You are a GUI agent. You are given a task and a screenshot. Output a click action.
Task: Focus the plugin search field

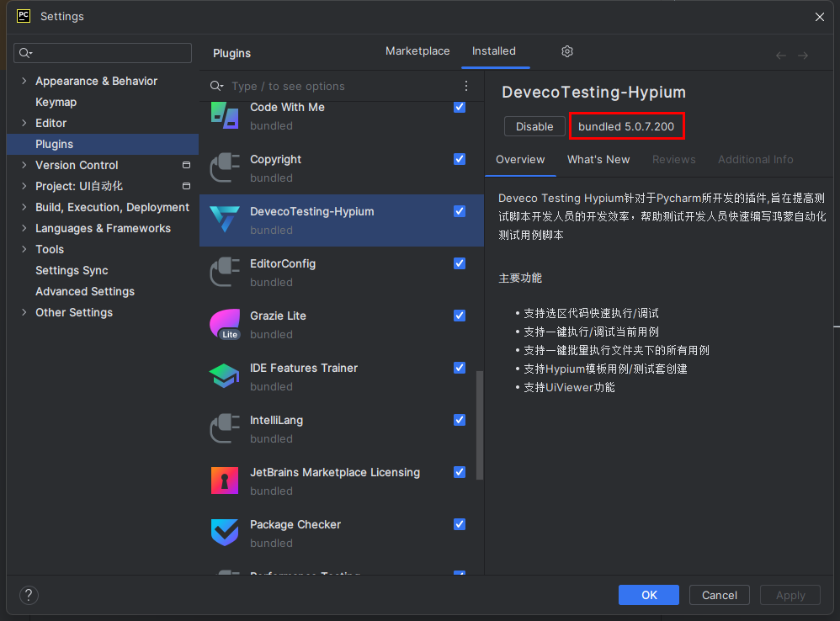point(343,86)
